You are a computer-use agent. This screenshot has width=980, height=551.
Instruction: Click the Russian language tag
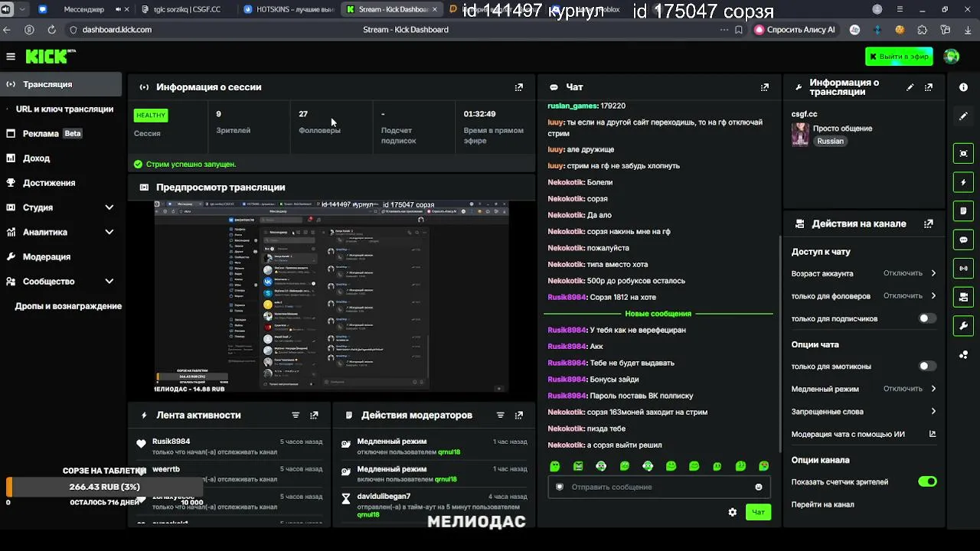[x=830, y=141]
